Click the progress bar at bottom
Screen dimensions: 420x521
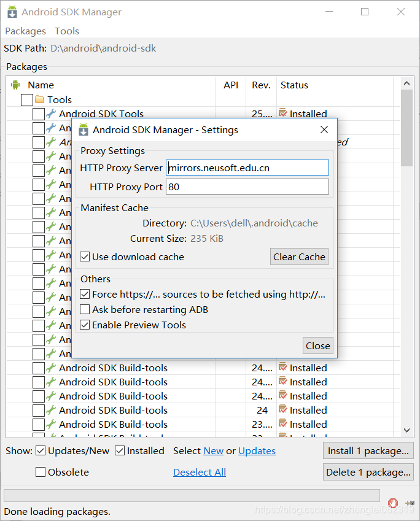(192, 495)
